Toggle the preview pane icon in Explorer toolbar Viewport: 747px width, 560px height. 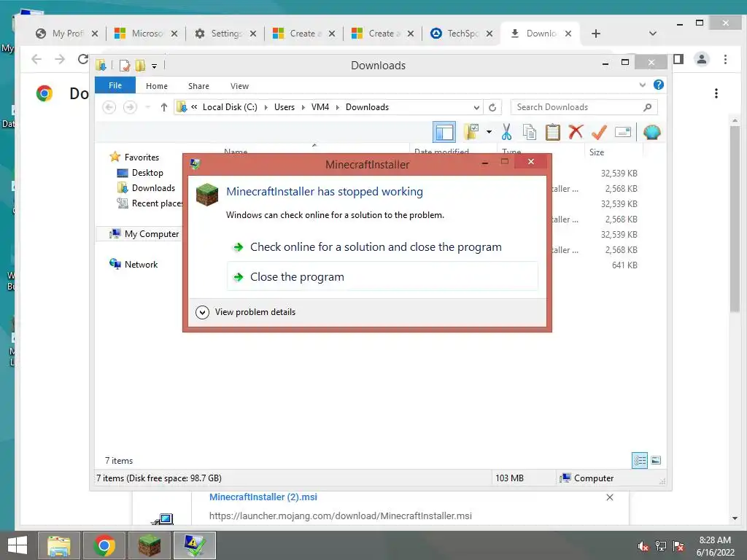tap(444, 132)
